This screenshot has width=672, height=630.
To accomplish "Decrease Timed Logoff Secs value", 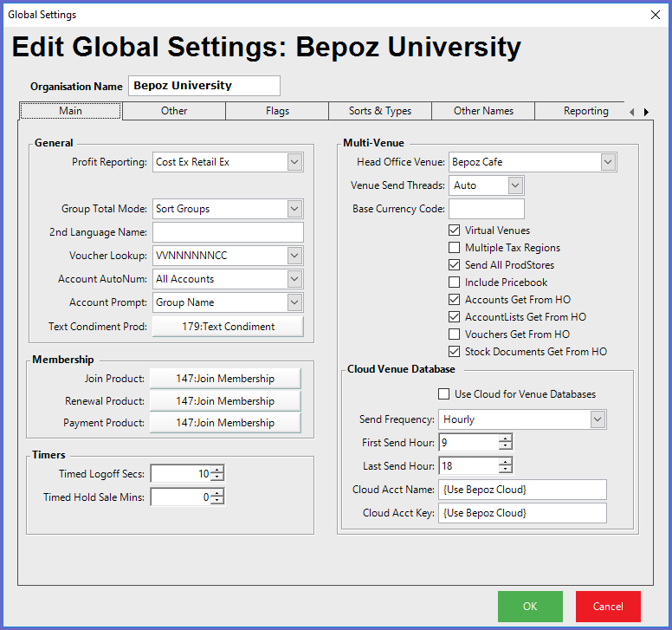I will click(x=217, y=477).
